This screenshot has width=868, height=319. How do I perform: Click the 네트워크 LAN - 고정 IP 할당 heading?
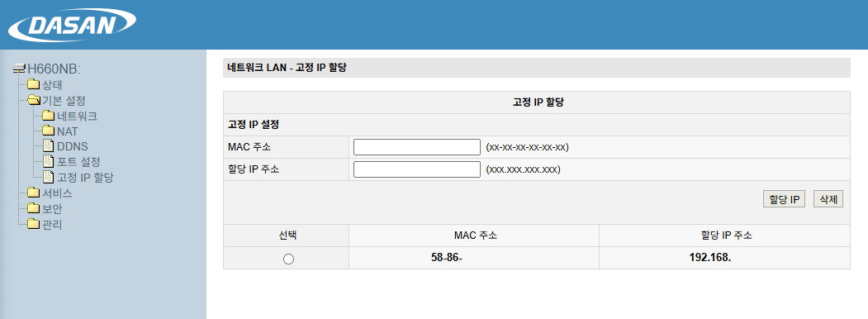[287, 68]
